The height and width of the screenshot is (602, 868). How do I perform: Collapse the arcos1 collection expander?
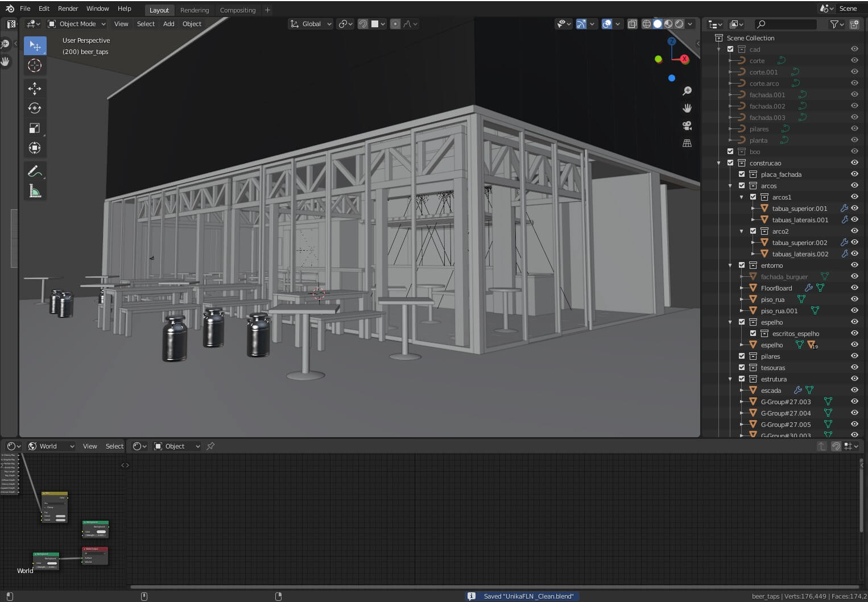coord(742,197)
